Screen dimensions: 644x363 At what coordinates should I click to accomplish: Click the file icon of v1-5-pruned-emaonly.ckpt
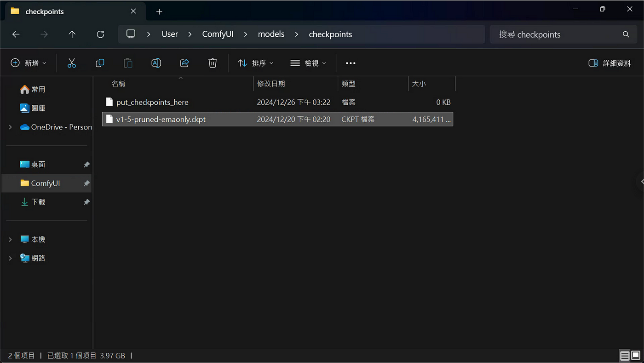click(x=109, y=119)
